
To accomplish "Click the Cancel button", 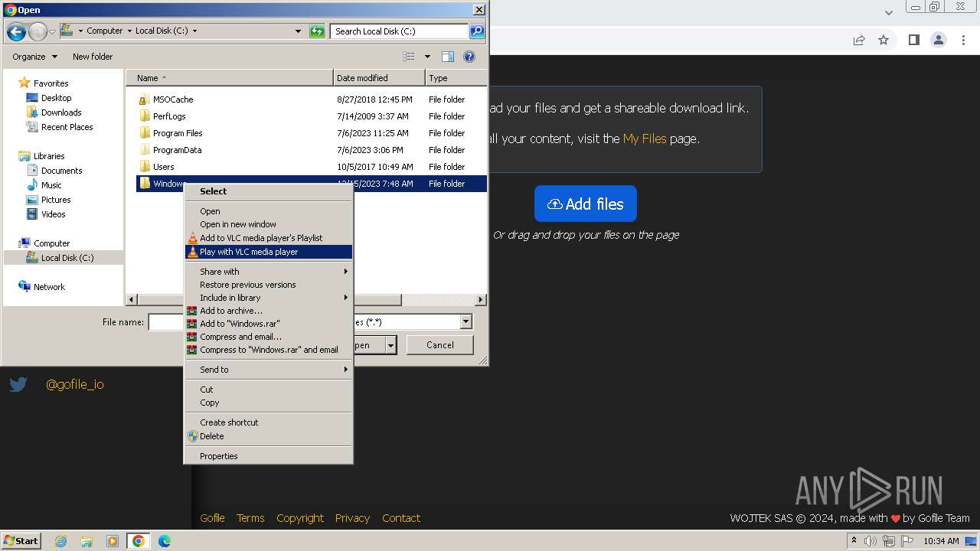I will (x=440, y=345).
